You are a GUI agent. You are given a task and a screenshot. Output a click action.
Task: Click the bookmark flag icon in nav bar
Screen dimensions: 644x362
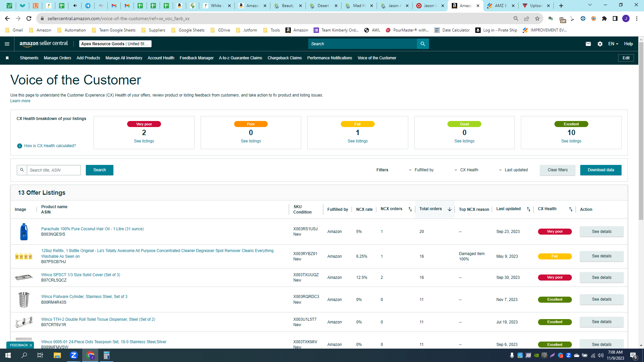[x=7, y=58]
